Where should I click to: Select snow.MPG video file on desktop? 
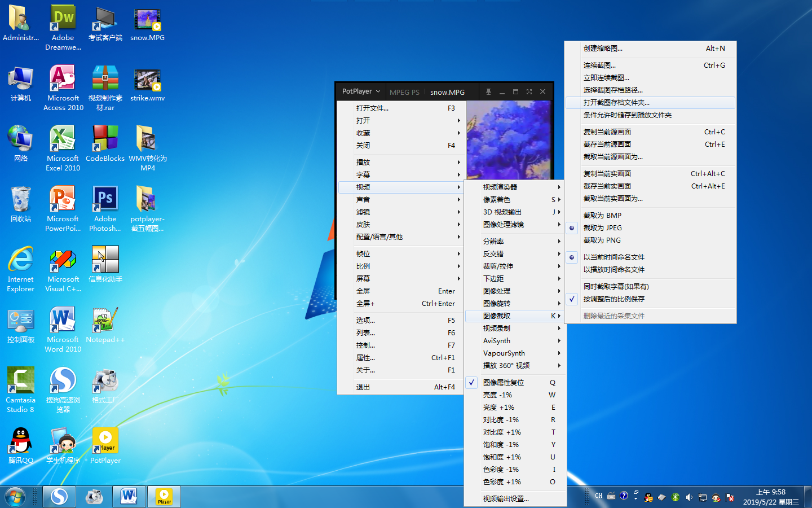coord(147,23)
